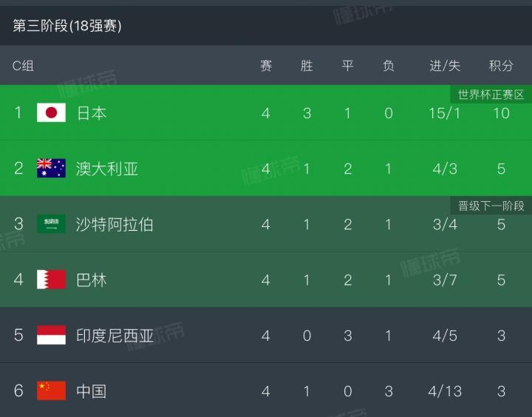The width and height of the screenshot is (532, 417).
Task: Select team 沙特阿拉伯
Action: click(115, 224)
